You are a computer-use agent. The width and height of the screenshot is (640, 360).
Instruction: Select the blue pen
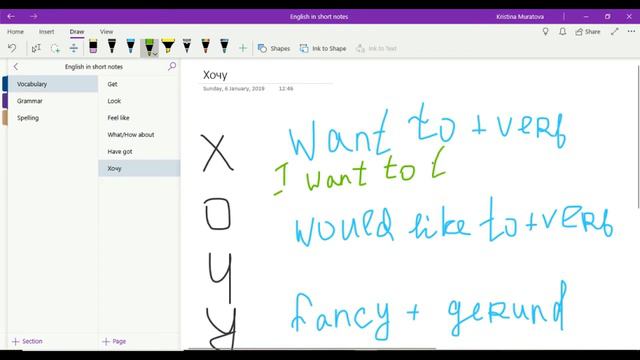(131, 46)
